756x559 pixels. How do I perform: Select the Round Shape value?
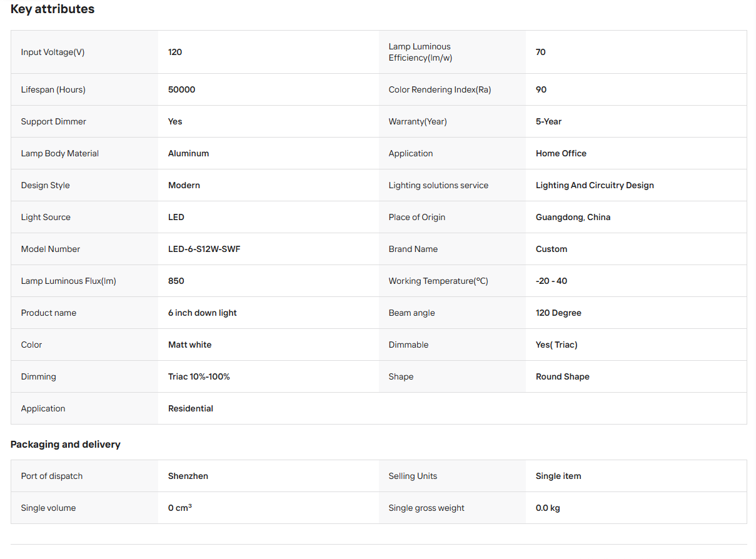point(563,376)
